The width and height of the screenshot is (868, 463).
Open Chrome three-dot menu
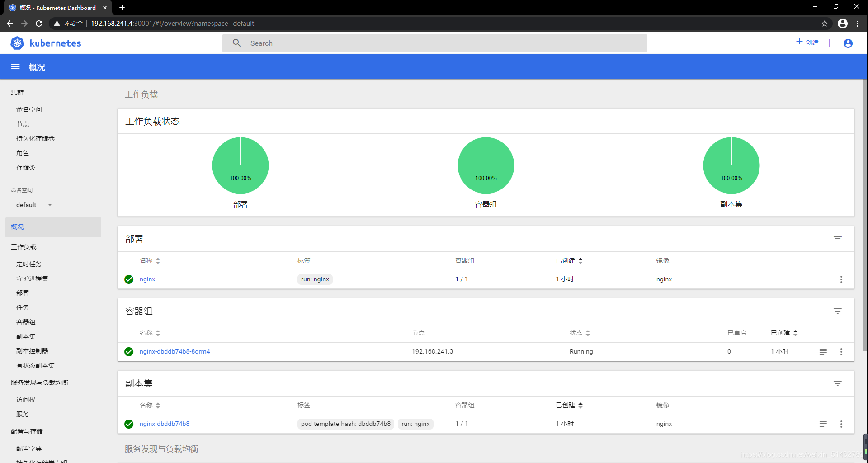point(858,24)
